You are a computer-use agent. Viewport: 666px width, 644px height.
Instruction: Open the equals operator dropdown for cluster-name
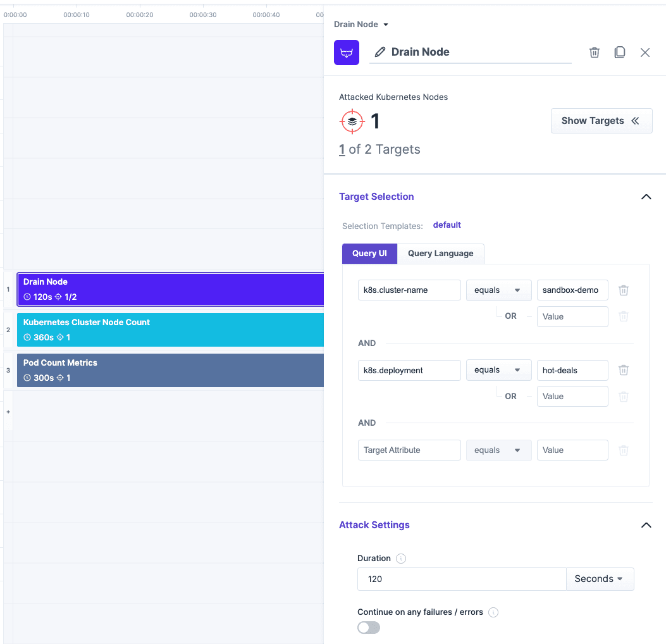pyautogui.click(x=498, y=290)
